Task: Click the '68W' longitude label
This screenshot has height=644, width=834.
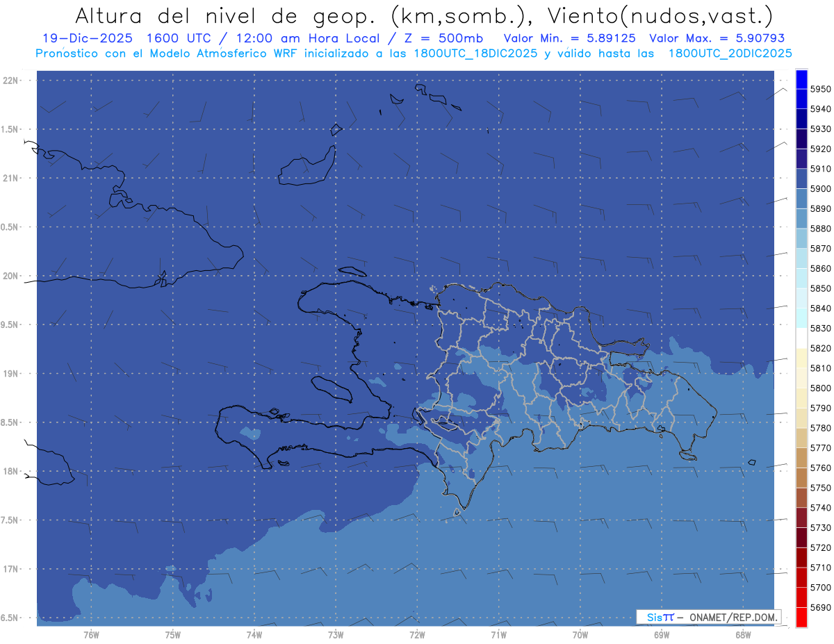Action: (x=743, y=634)
